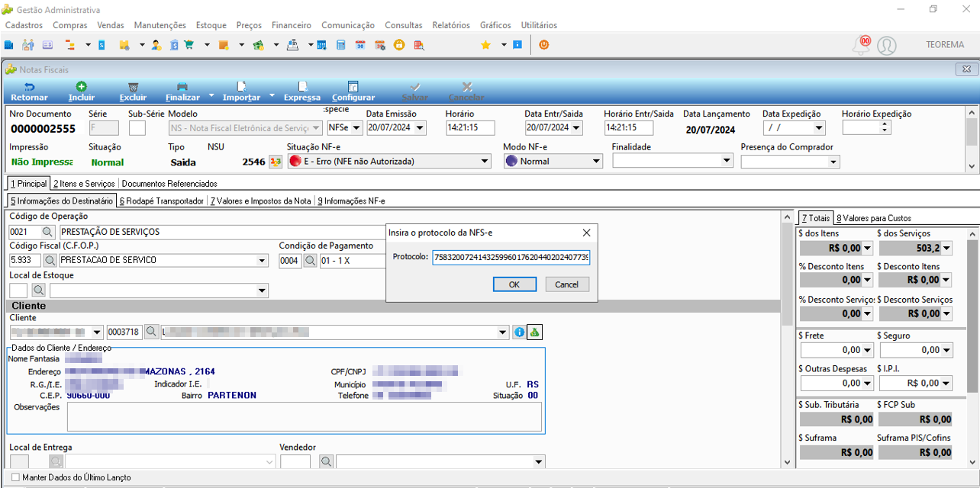The image size is (980, 488).
Task: Switch to the Itens e Serviços tab
Action: click(x=84, y=184)
